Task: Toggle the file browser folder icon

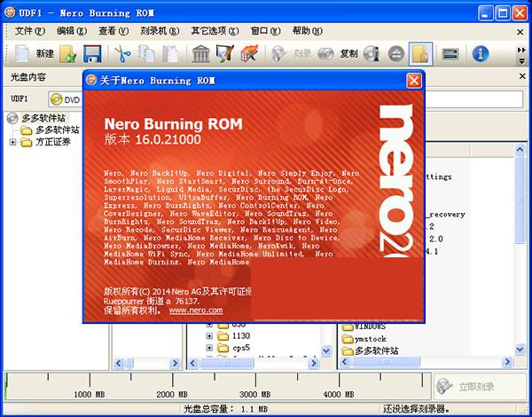Action: coord(420,53)
